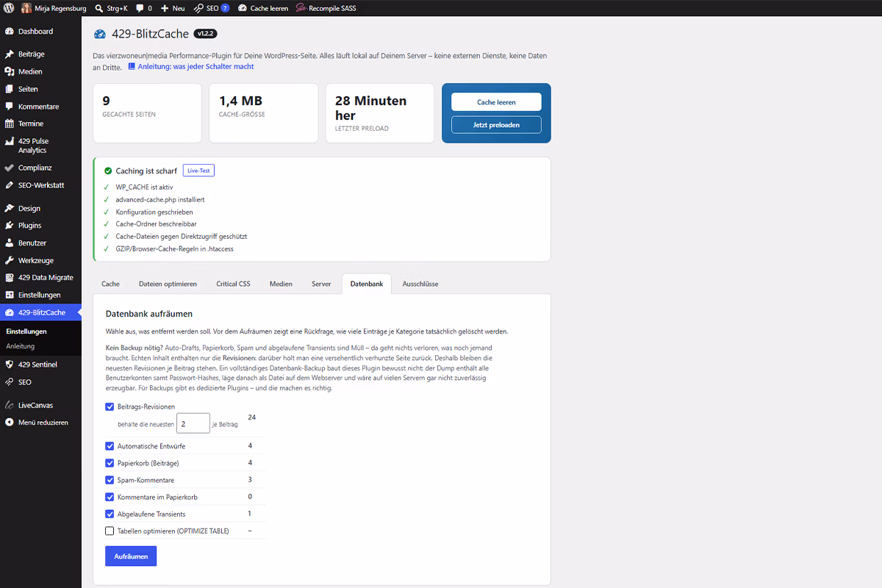
Task: Switch to the Critical CSS tab
Action: pyautogui.click(x=233, y=284)
